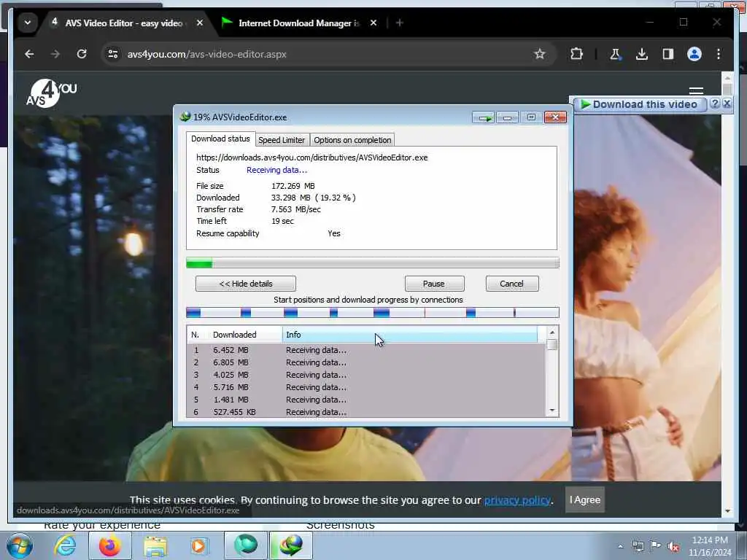The width and height of the screenshot is (747, 560).
Task: Select connection row with 5.716 MB
Action: 366,387
